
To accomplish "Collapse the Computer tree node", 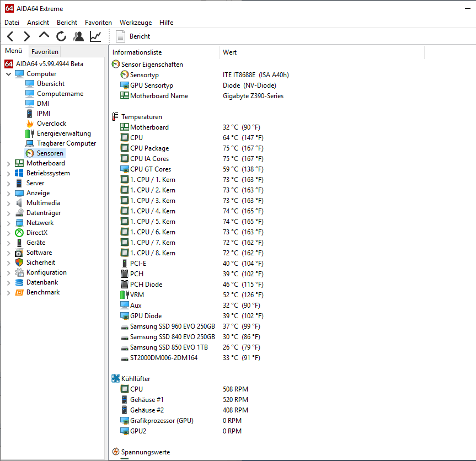I will pos(8,74).
